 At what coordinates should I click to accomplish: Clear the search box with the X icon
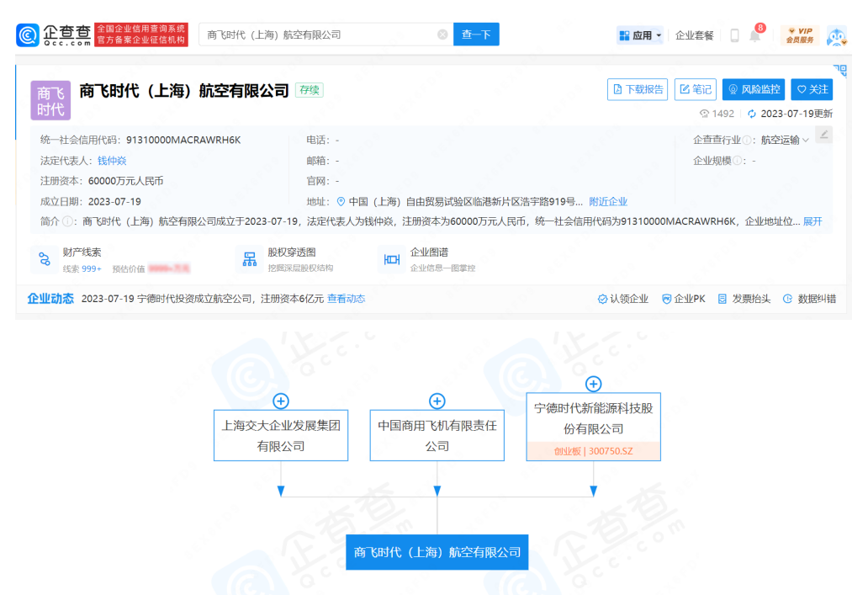(x=442, y=35)
